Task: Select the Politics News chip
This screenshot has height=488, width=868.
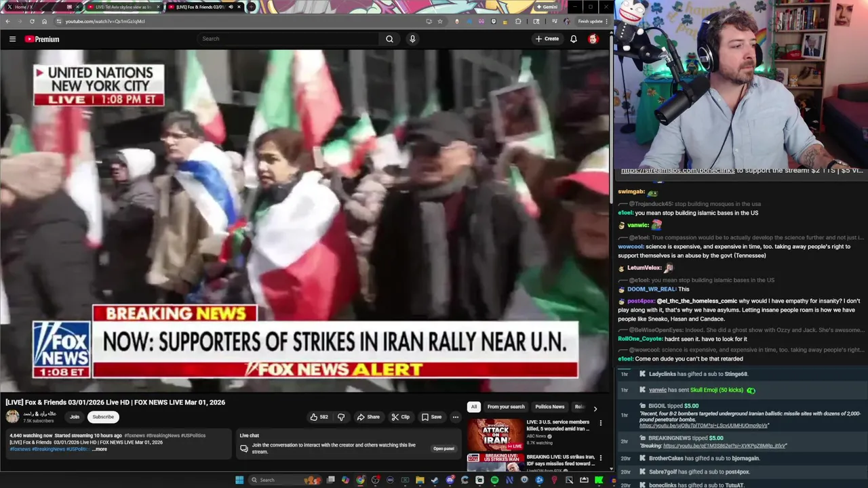Action: point(550,407)
